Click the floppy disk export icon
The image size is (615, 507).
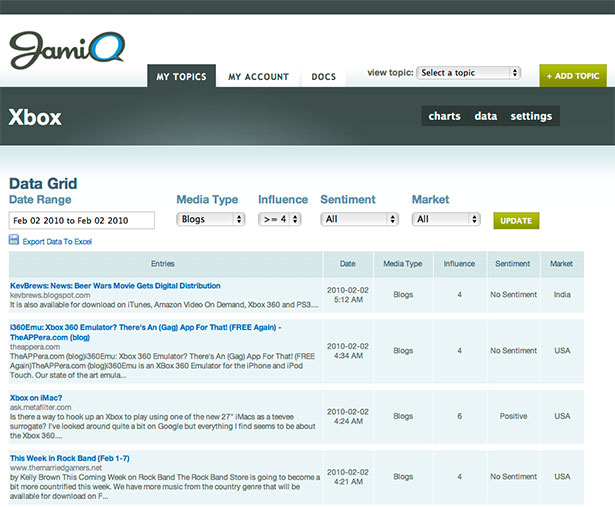pos(14,240)
